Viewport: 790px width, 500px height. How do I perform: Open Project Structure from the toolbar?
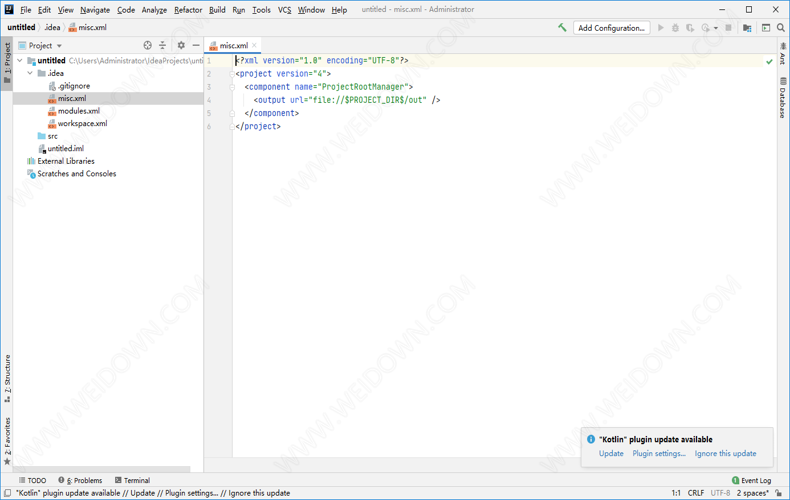pyautogui.click(x=747, y=28)
